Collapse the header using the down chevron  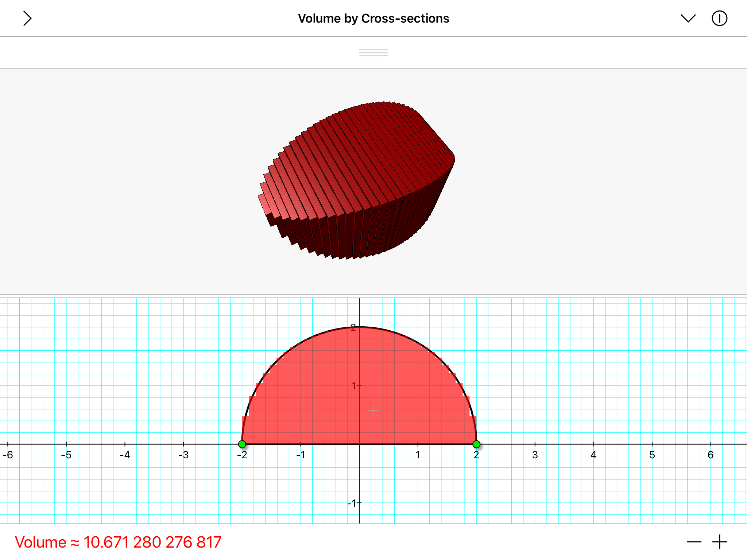688,18
